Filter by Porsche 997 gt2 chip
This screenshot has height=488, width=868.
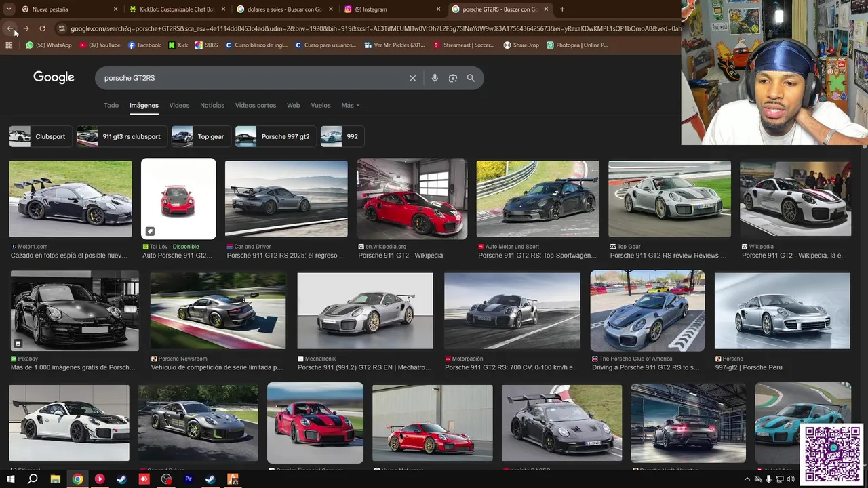275,136
